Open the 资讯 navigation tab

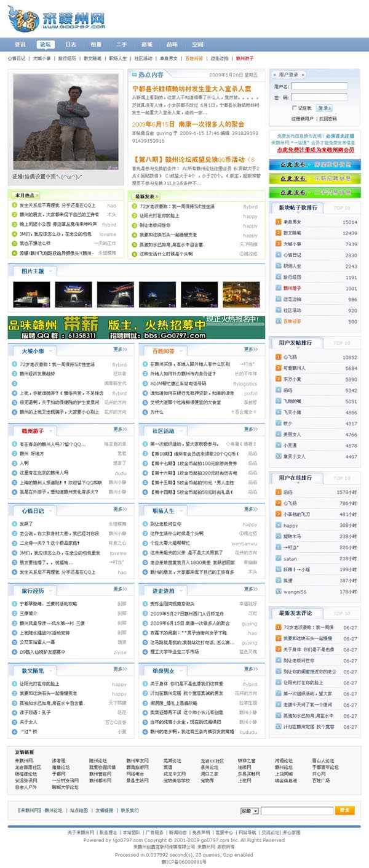click(x=20, y=44)
